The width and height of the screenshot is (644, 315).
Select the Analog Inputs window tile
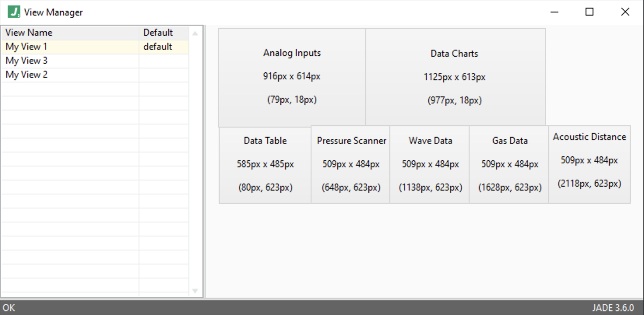tap(292, 77)
